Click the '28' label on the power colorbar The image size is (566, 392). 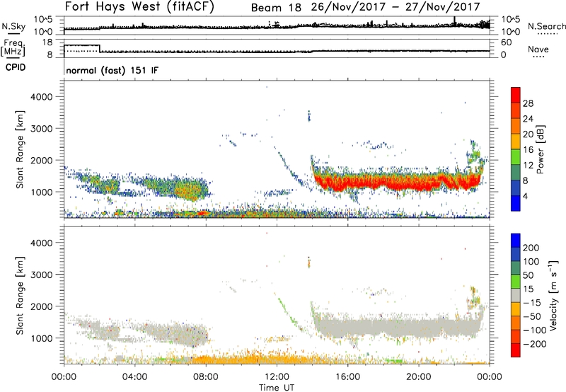(x=528, y=103)
